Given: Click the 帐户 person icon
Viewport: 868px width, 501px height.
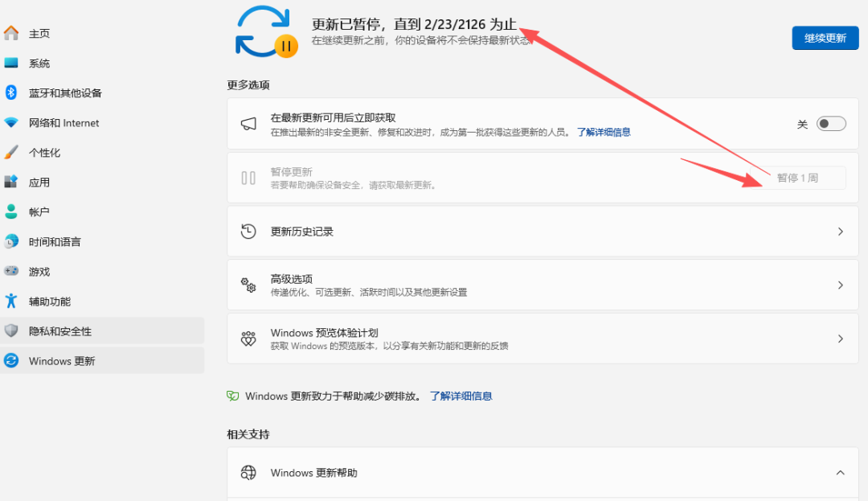Looking at the screenshot, I should pyautogui.click(x=11, y=211).
